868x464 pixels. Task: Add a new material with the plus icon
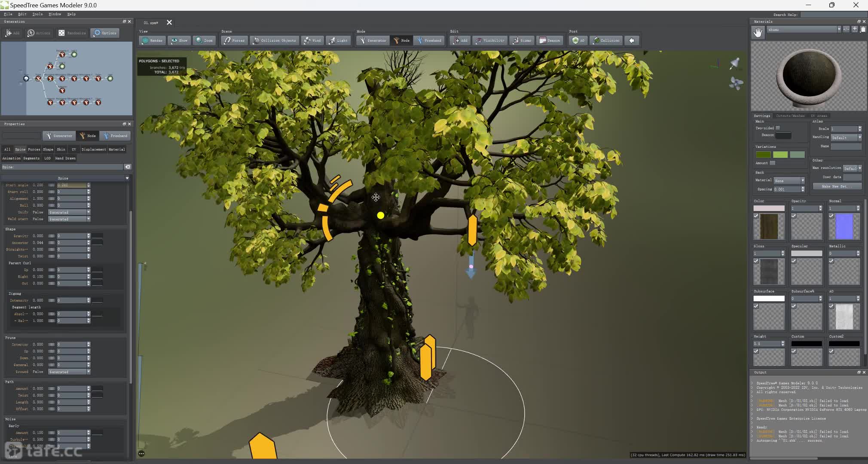855,29
